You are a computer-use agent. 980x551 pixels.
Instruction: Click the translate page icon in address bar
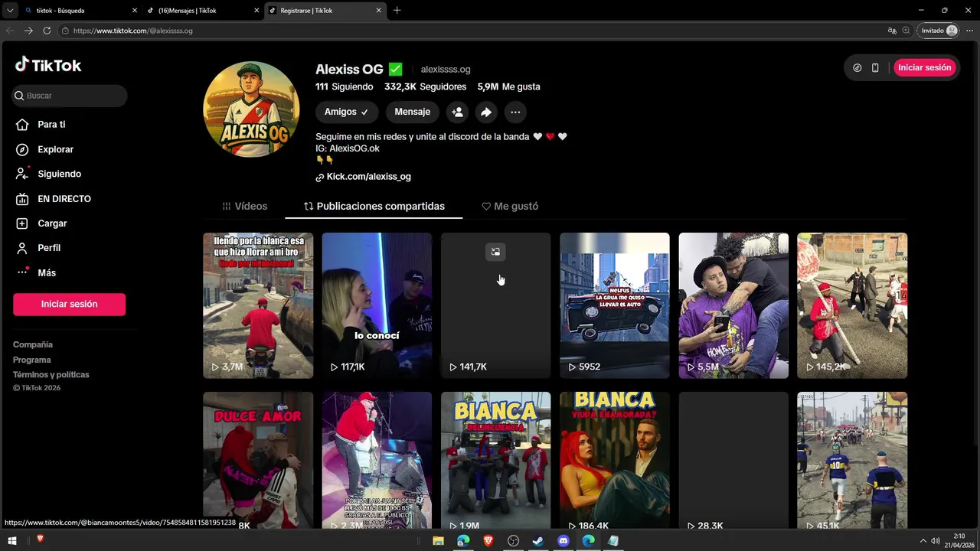[x=892, y=31]
